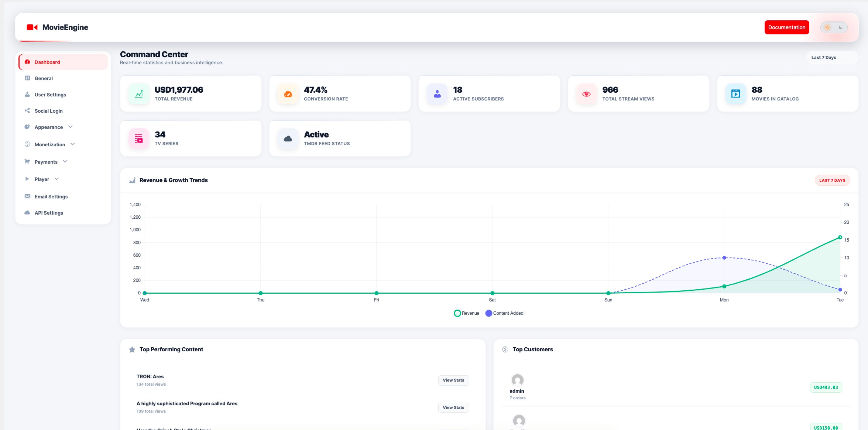The width and height of the screenshot is (868, 430).
Task: Click the Total Stream Views eye icon
Action: click(586, 94)
